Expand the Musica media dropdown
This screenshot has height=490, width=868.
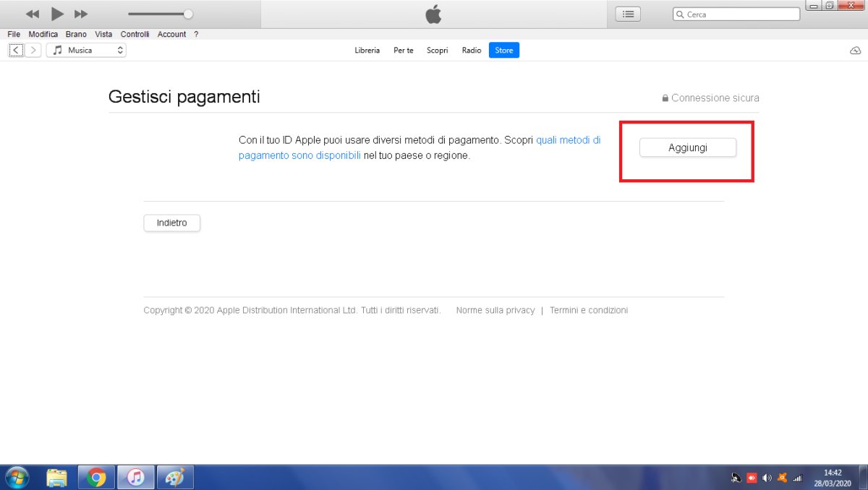coord(86,50)
